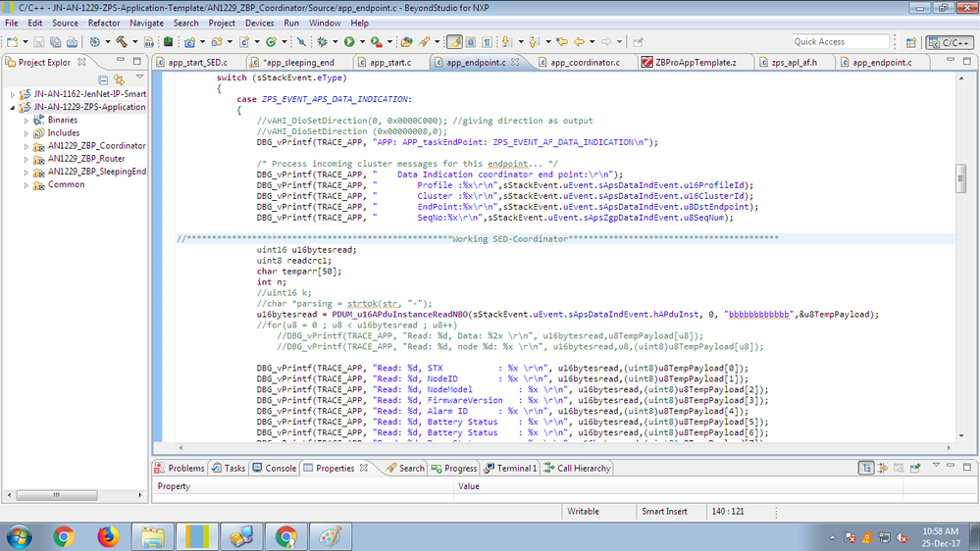980x551 pixels.
Task: Click the Run External Tools icon
Action: click(x=377, y=42)
